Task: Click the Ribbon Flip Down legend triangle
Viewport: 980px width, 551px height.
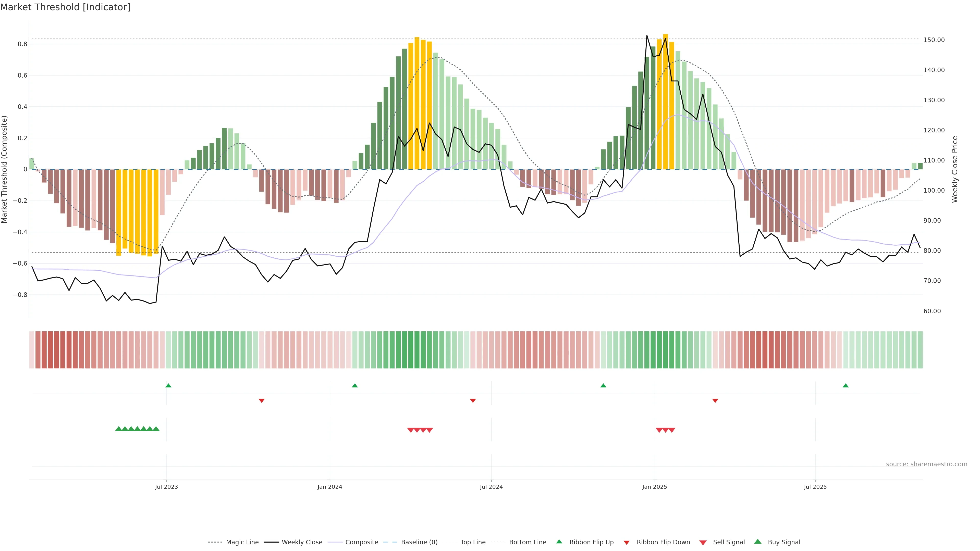Action: pyautogui.click(x=627, y=543)
